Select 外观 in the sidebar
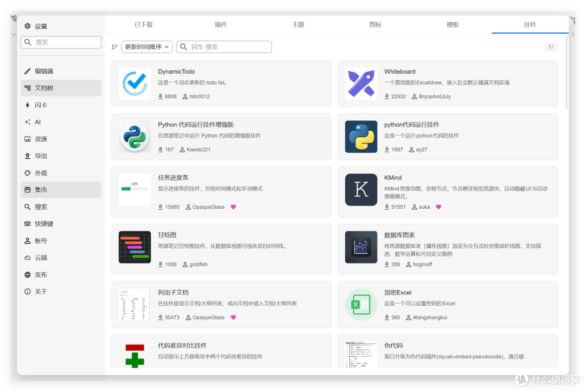Image resolution: width=586 pixels, height=392 pixels. [61, 173]
